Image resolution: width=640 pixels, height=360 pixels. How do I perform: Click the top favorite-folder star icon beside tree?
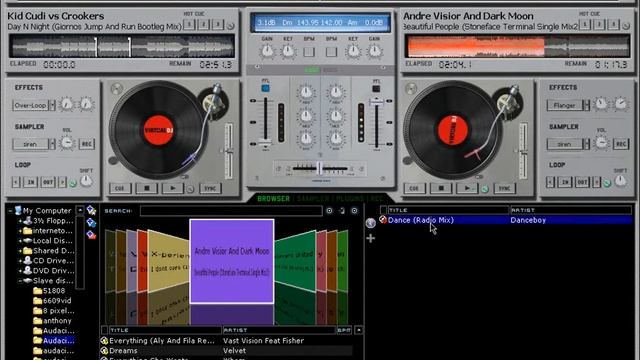tap(91, 211)
